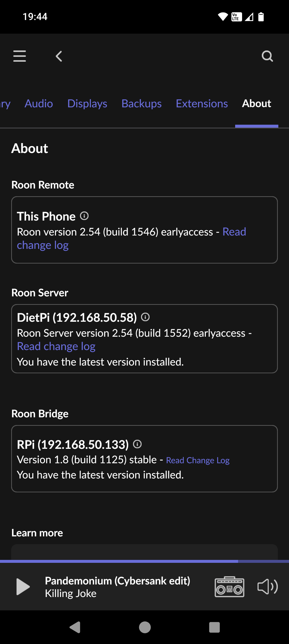
Task: Open Roon Bridge Read Change Log link
Action: 198,460
